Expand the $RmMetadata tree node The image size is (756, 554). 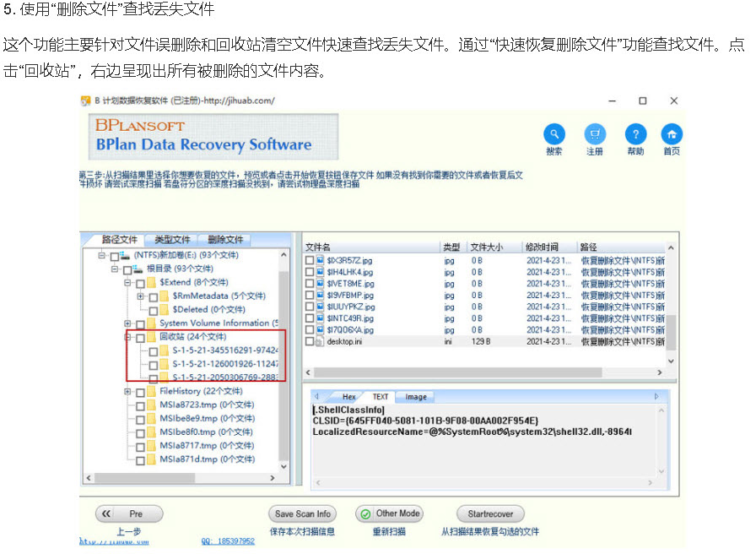140,296
